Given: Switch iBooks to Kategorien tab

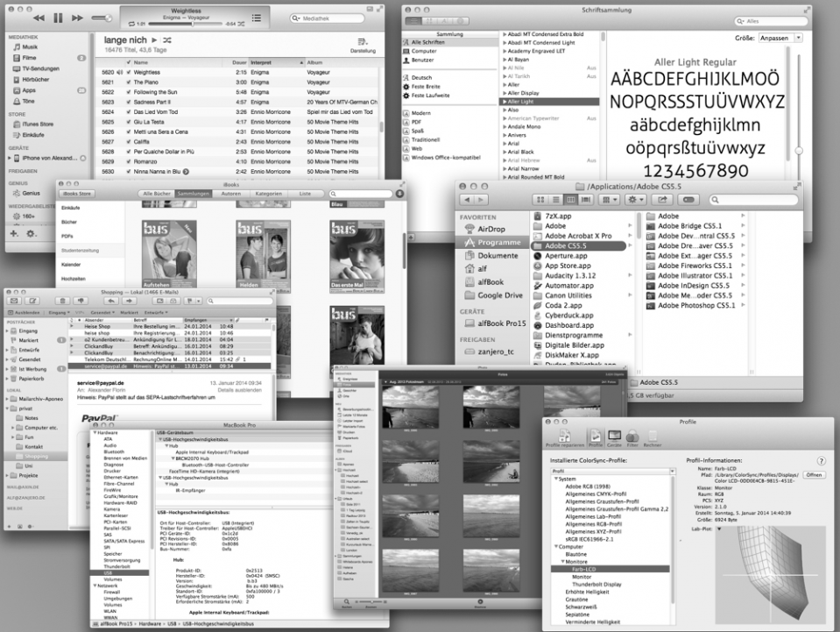Looking at the screenshot, I should pyautogui.click(x=268, y=194).
